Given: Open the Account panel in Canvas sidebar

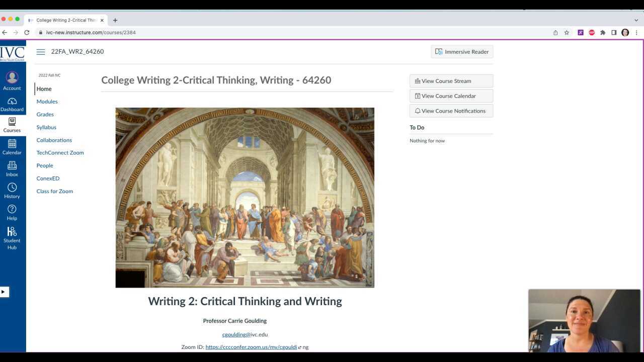Looking at the screenshot, I should [x=12, y=80].
